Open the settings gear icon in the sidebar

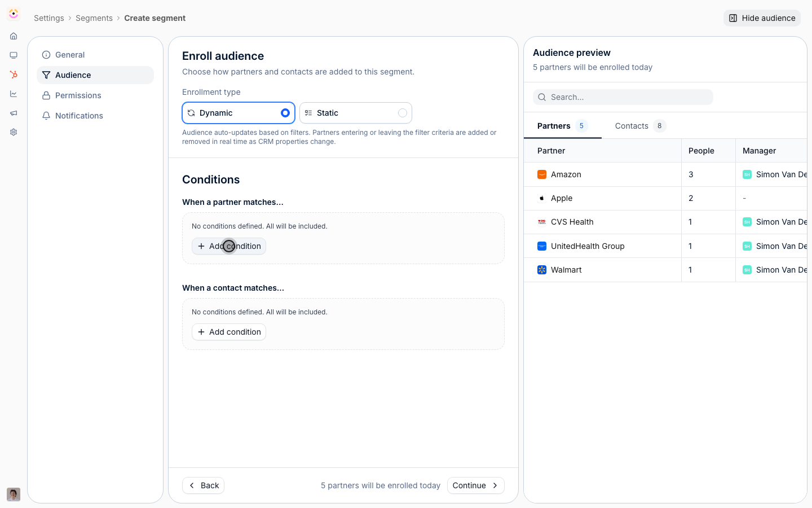[x=14, y=132]
